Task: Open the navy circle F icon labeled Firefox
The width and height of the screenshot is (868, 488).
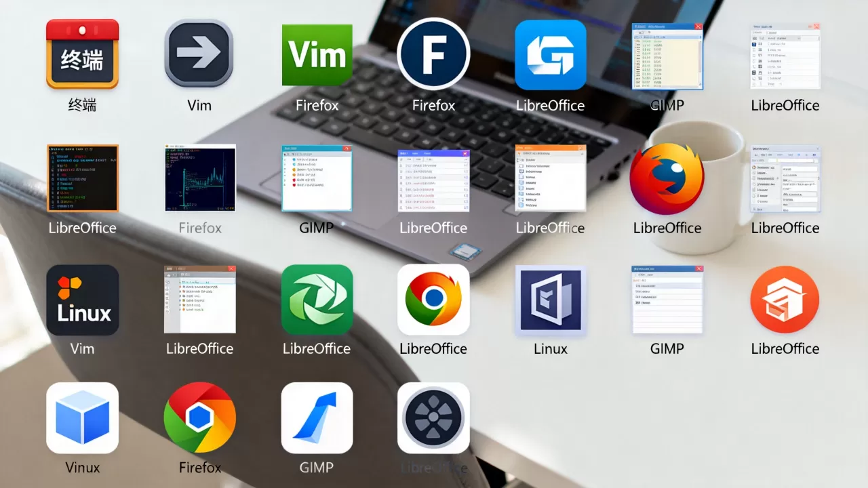Action: 433,54
